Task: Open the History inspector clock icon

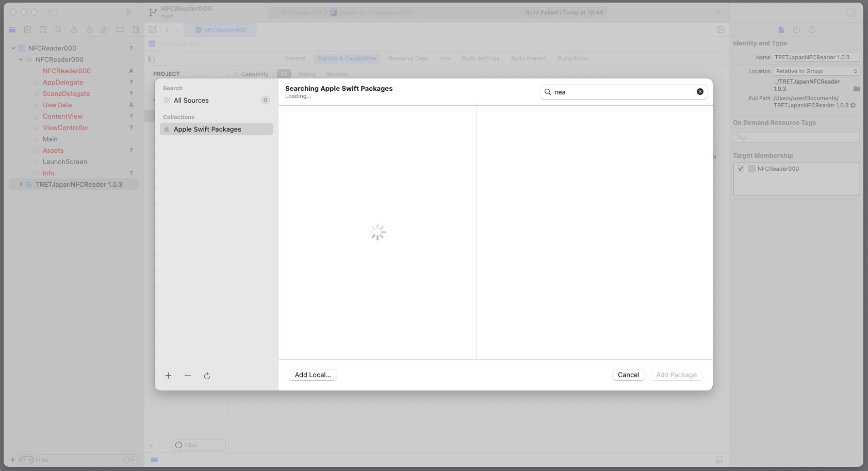Action: pos(797,30)
